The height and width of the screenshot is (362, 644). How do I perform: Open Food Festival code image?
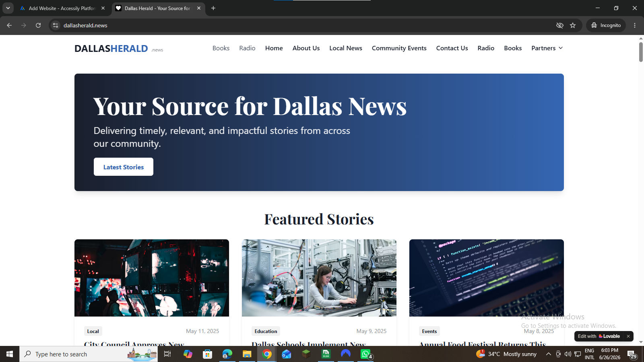point(487,278)
